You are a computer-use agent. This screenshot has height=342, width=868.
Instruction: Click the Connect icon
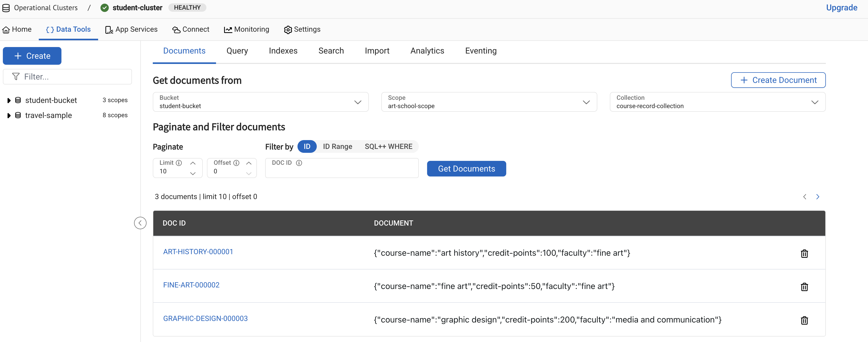point(176,30)
